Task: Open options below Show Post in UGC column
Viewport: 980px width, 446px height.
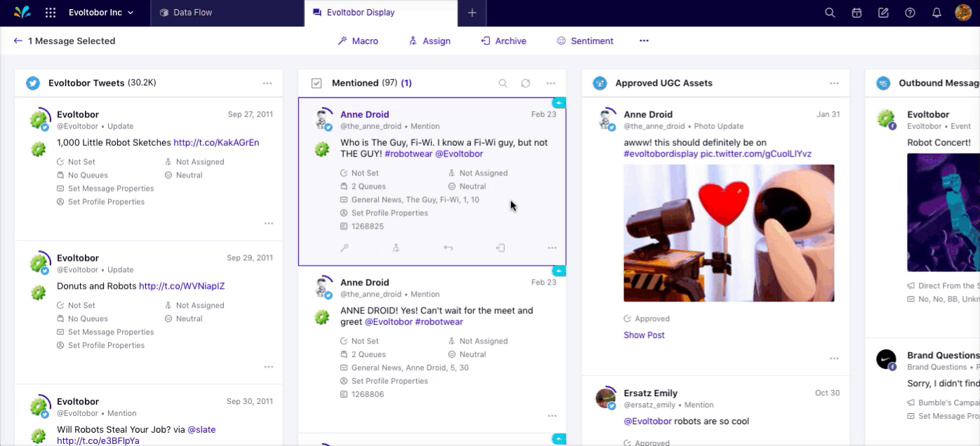Action: coord(834,358)
